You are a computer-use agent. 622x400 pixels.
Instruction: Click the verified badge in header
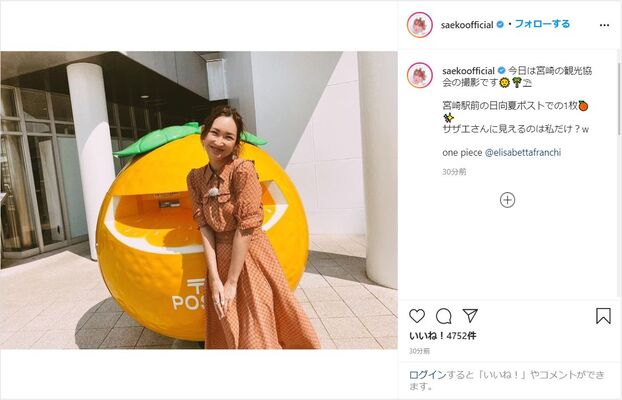pyautogui.click(x=500, y=25)
